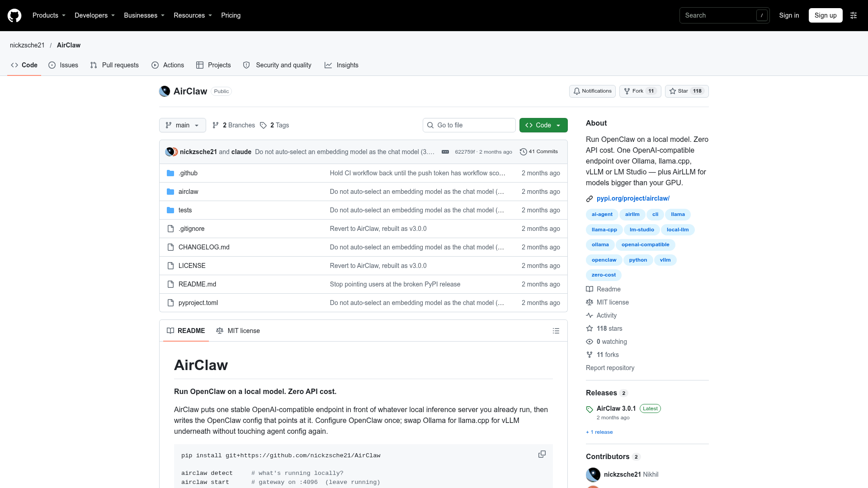Switch to the Issues tab
Screen dimensions: 868x488
pyautogui.click(x=63, y=65)
